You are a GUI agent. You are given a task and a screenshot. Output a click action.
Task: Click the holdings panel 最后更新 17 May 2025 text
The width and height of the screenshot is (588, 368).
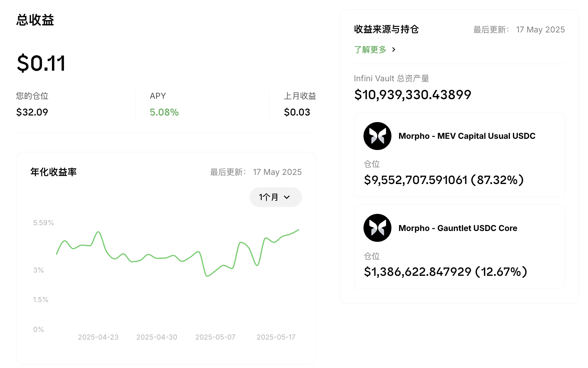519,30
